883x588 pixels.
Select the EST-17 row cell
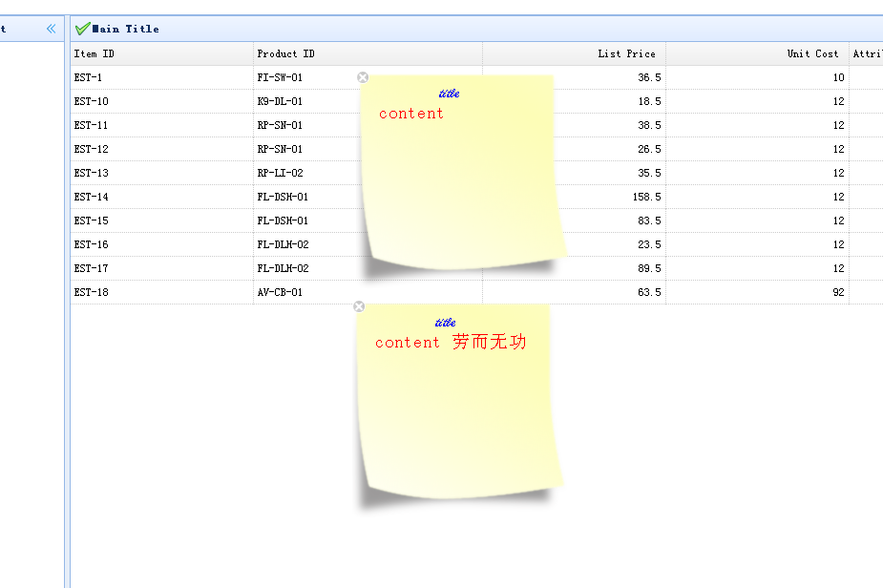(161, 268)
